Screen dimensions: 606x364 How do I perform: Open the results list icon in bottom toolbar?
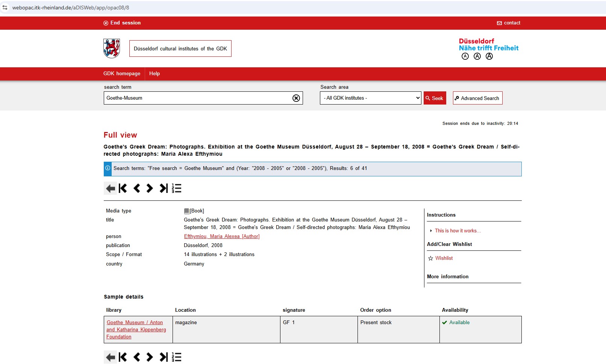click(177, 357)
